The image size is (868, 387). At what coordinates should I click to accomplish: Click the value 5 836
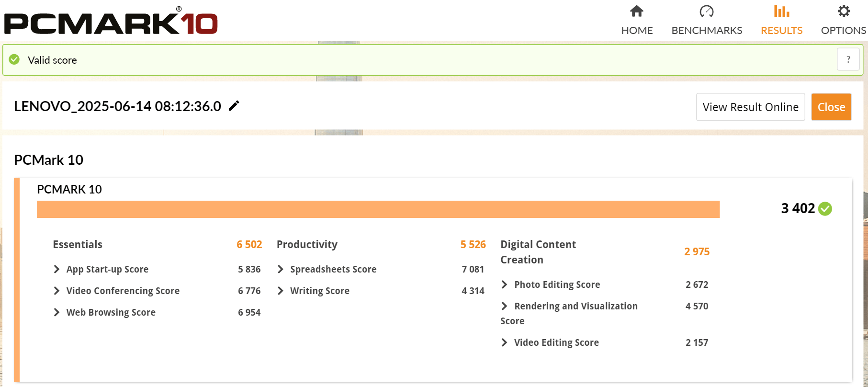point(249,269)
